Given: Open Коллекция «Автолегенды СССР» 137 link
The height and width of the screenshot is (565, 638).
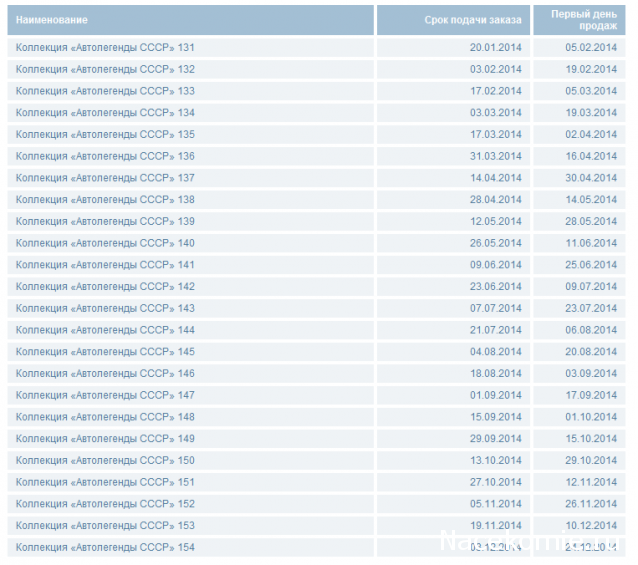Looking at the screenshot, I should coord(105,178).
